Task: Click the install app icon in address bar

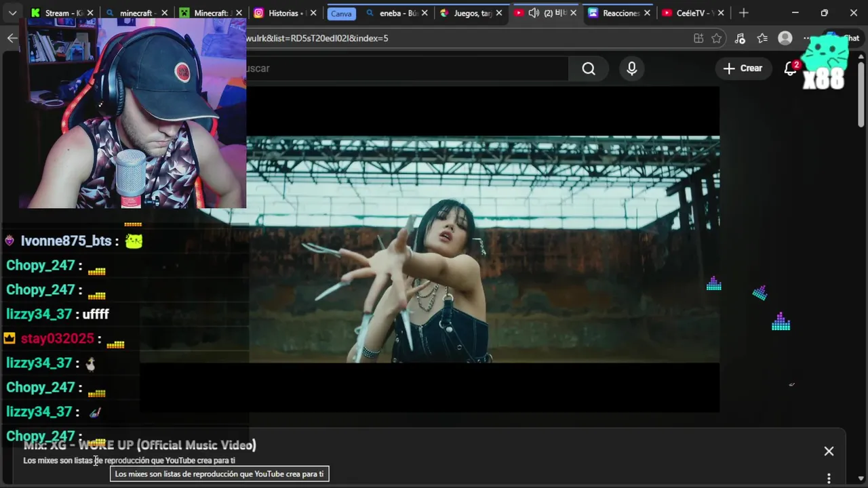Action: [x=698, y=39]
